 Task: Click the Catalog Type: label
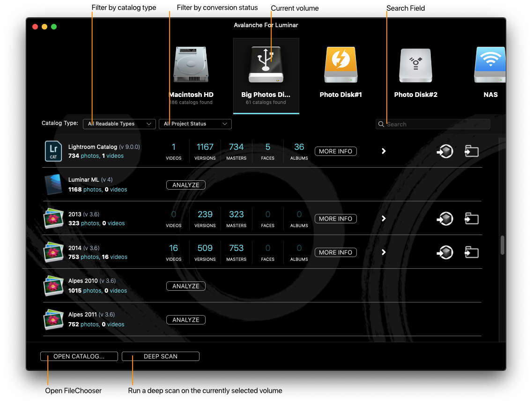click(x=60, y=123)
